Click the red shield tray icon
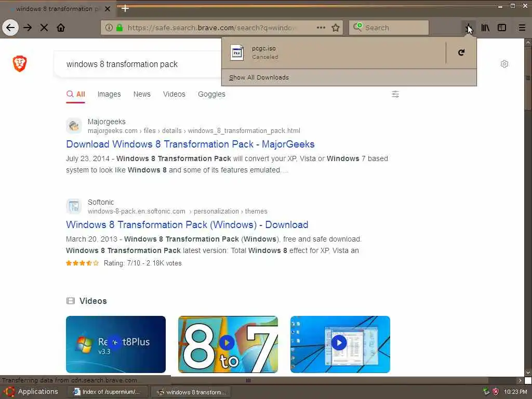Screen dimensions: 532x399 (x=496, y=392)
